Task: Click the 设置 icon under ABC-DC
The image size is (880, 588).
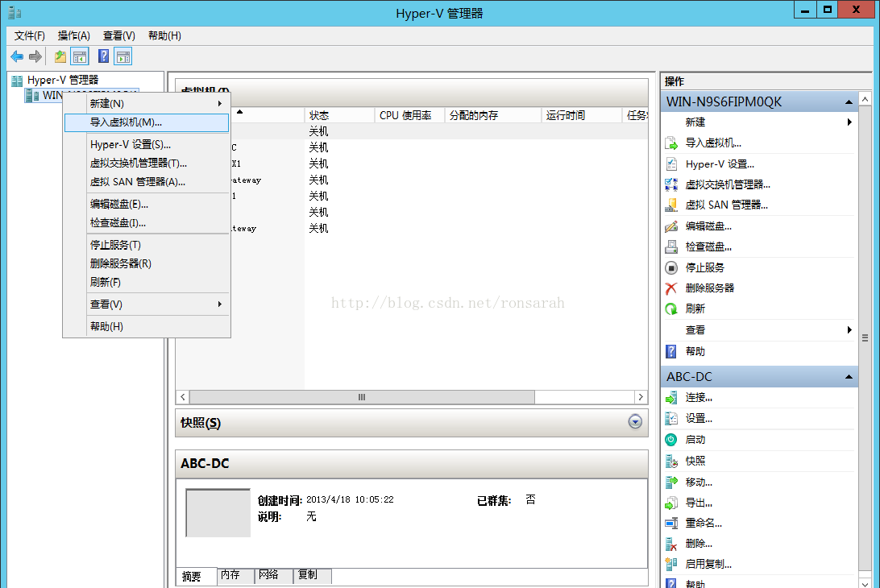Action: [x=671, y=419]
